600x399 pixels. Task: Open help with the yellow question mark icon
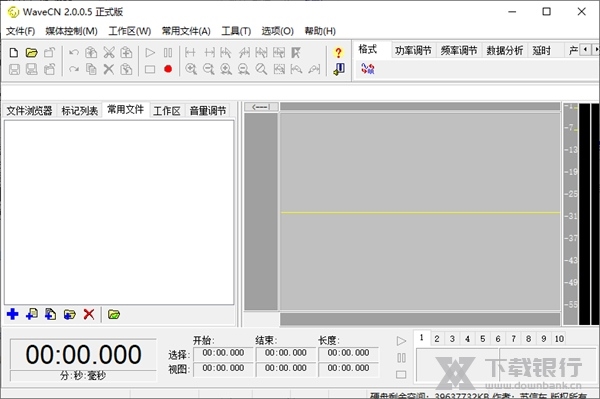point(338,52)
